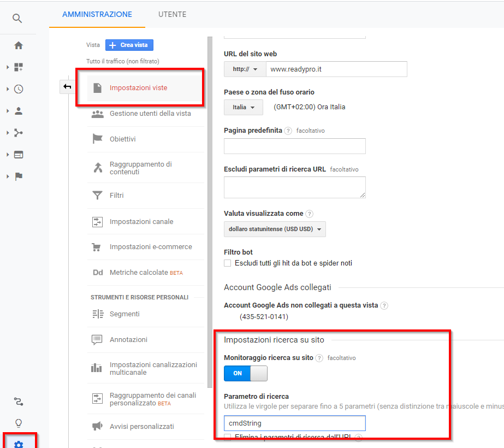This screenshot has height=448, width=504.
Task: Select the AMMINISTRAZIONE tab
Action: (x=97, y=15)
